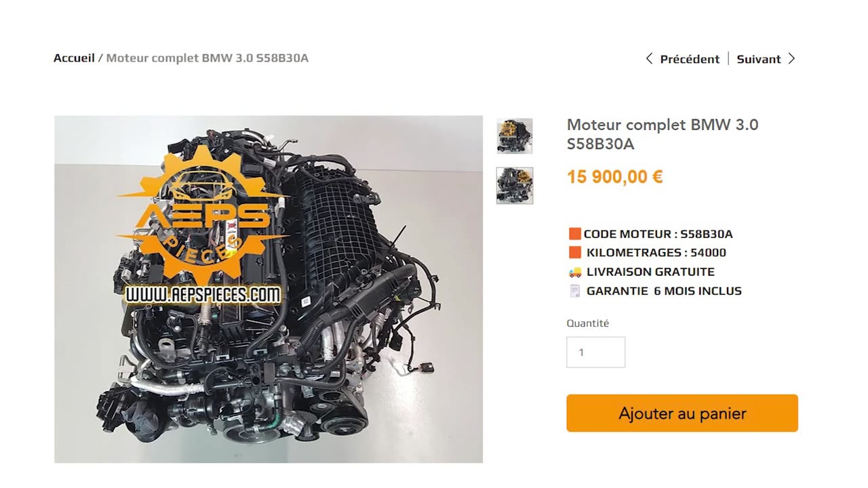Focus the Quantité input field
The height and width of the screenshot is (488, 868).
coord(596,352)
